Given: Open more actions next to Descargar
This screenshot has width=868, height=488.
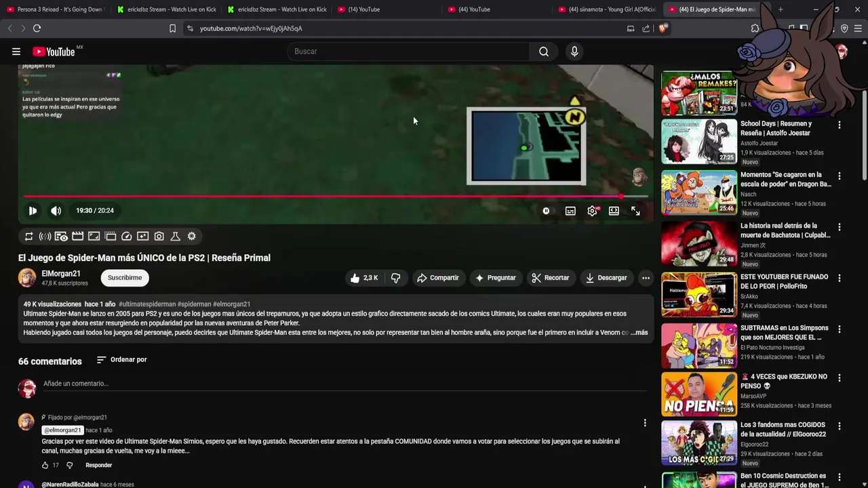Looking at the screenshot, I should tap(646, 278).
